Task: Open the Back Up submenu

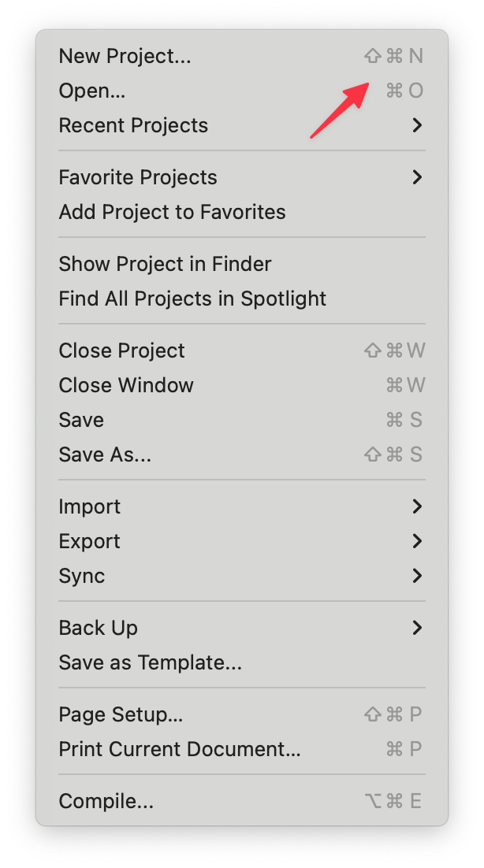Action: click(98, 628)
